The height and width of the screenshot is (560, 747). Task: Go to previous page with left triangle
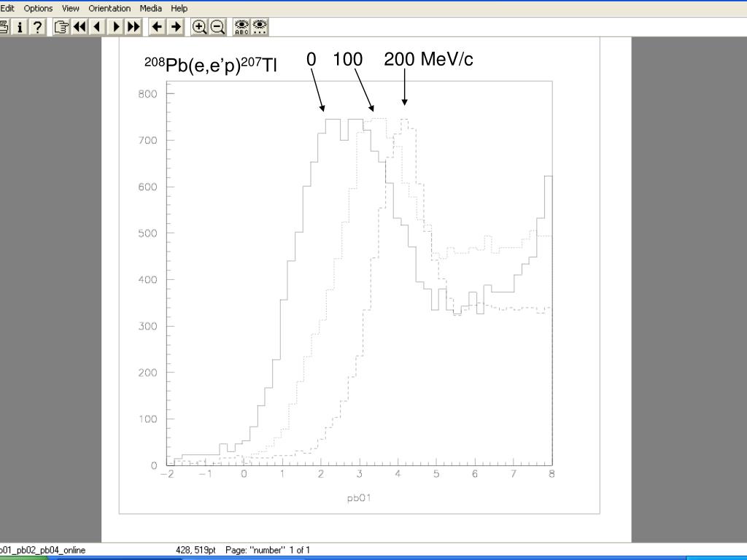click(98, 27)
